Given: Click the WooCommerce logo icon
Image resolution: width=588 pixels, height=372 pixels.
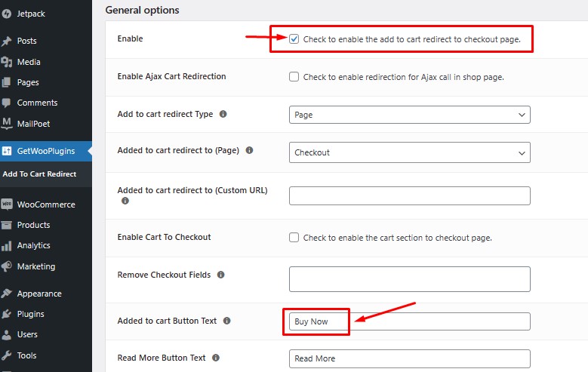Looking at the screenshot, I should click(7, 204).
